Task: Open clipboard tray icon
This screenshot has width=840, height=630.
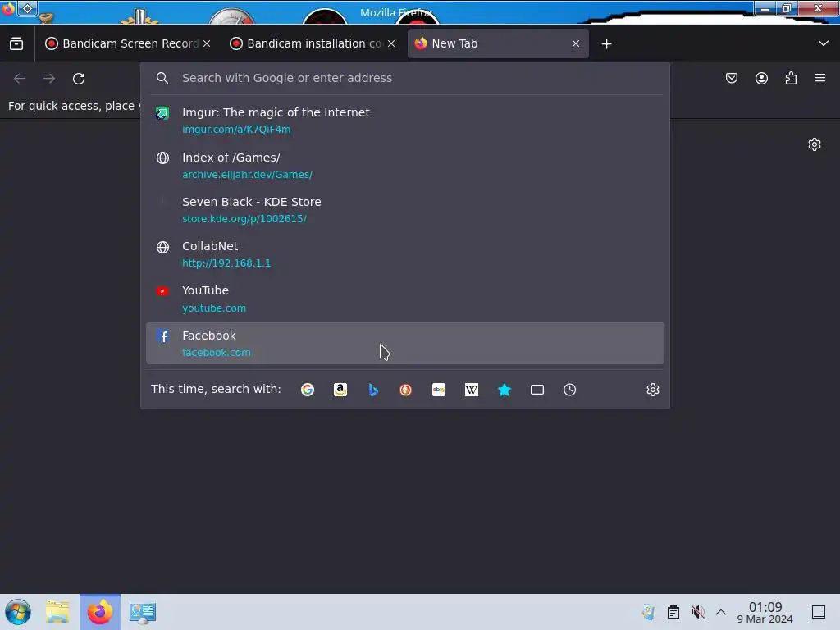Action: tap(673, 612)
